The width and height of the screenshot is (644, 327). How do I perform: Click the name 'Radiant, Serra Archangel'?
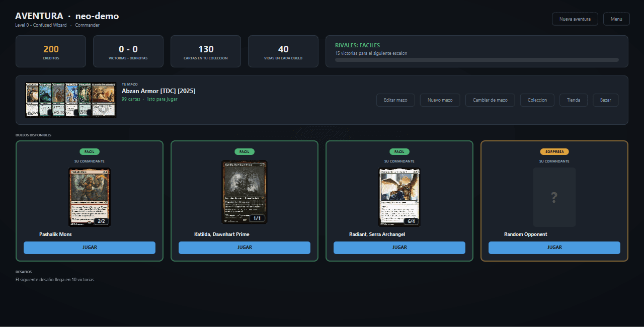point(377,234)
